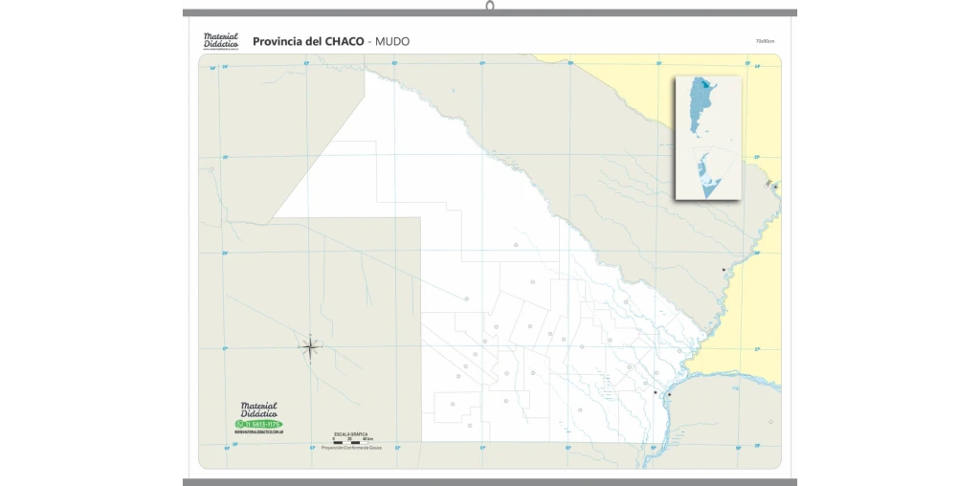Click the 'CHACO' word in the title
Screen dimensions: 980x486
click(x=345, y=41)
